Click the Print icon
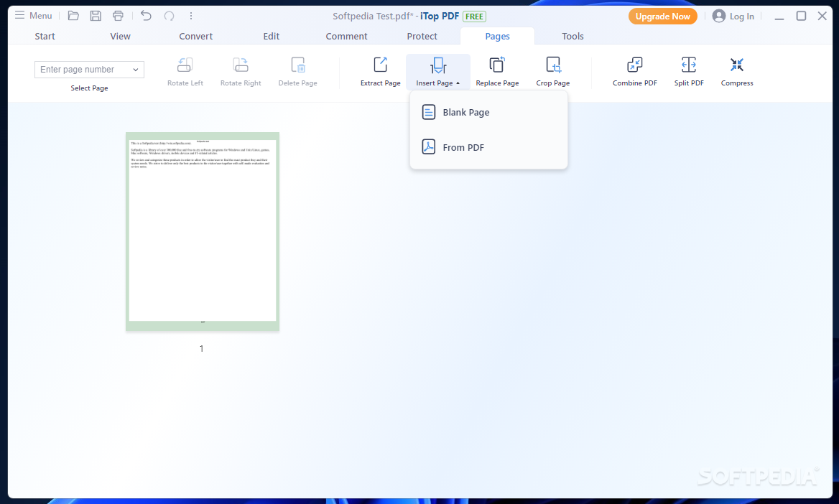Screen dimensions: 839x504 point(118,16)
